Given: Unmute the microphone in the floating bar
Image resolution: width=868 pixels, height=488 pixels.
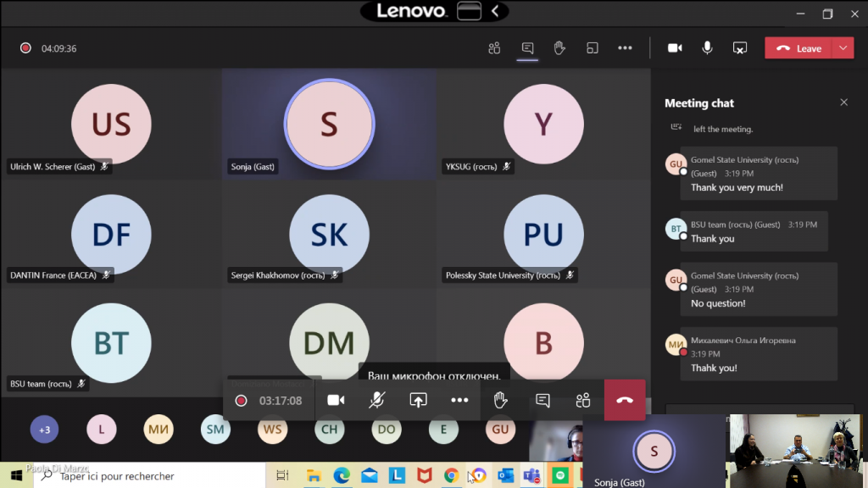Looking at the screenshot, I should [x=377, y=401].
